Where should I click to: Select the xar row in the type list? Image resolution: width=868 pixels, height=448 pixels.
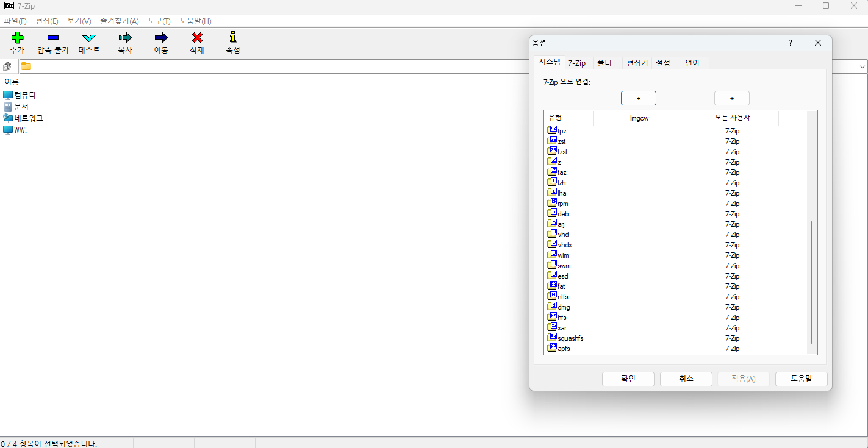point(676,328)
